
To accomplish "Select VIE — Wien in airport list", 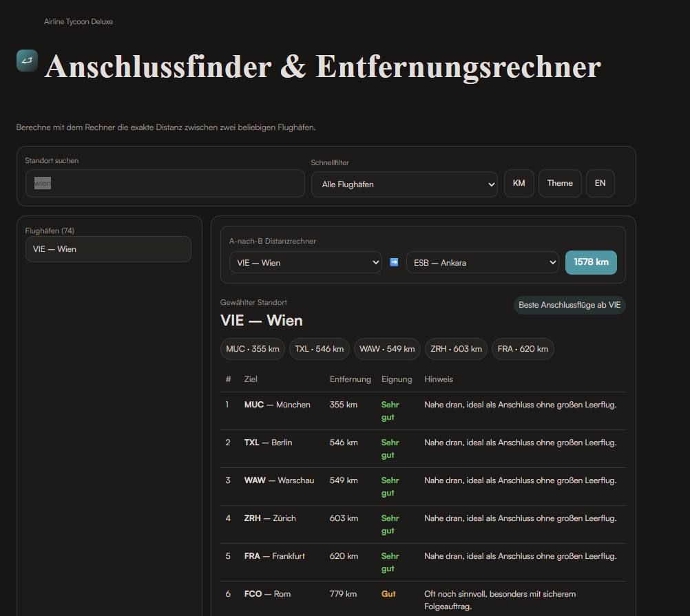I will (108, 249).
